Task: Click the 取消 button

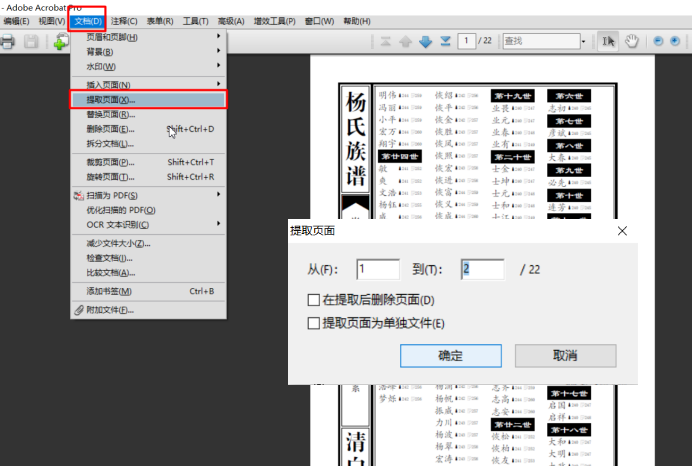Action: click(565, 356)
